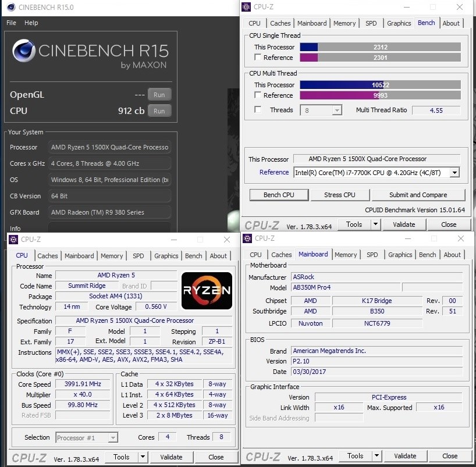Open Tools dropdown arrow in Bench window

coord(375,224)
